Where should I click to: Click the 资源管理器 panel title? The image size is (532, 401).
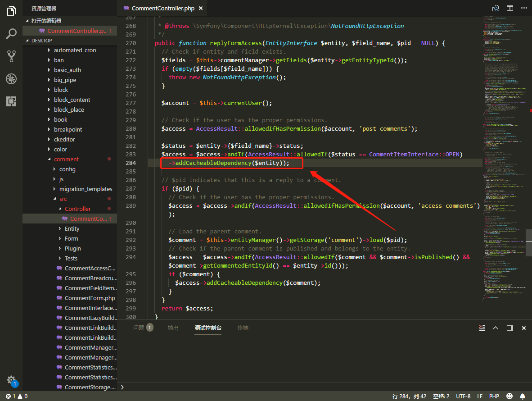(x=44, y=9)
